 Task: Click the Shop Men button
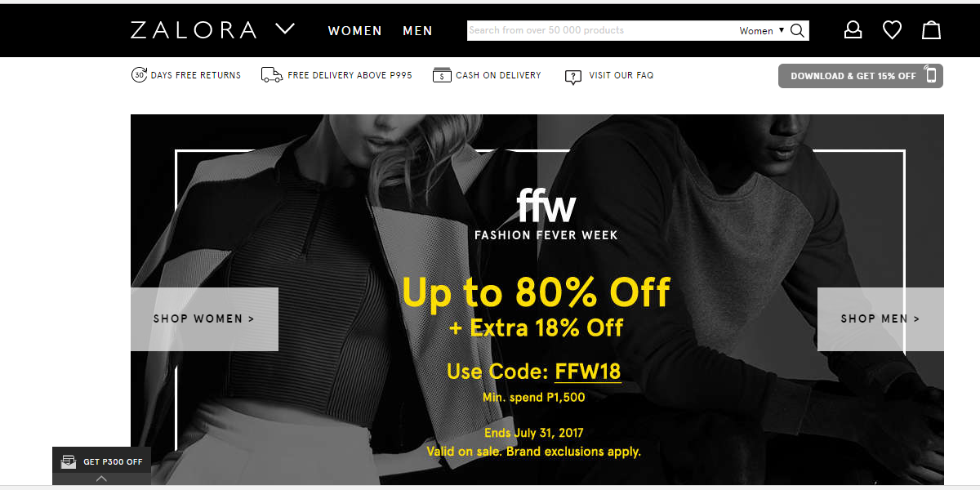pyautogui.click(x=880, y=319)
